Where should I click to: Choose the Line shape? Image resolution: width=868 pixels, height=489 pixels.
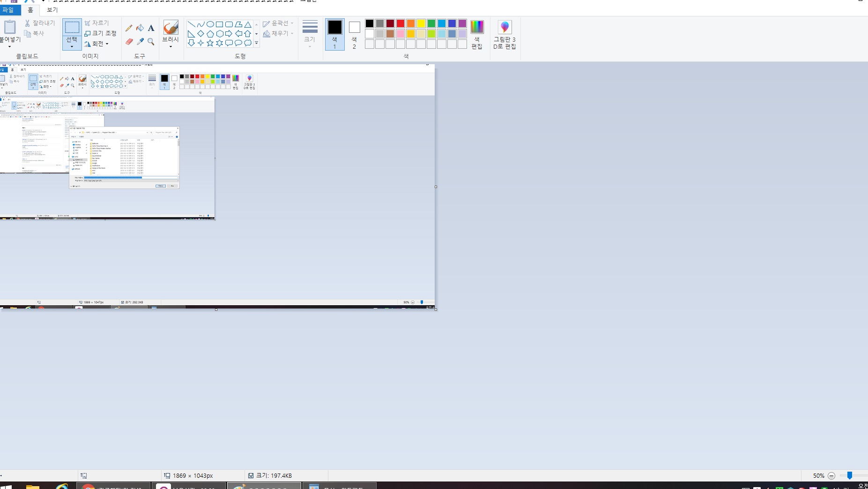tap(191, 24)
